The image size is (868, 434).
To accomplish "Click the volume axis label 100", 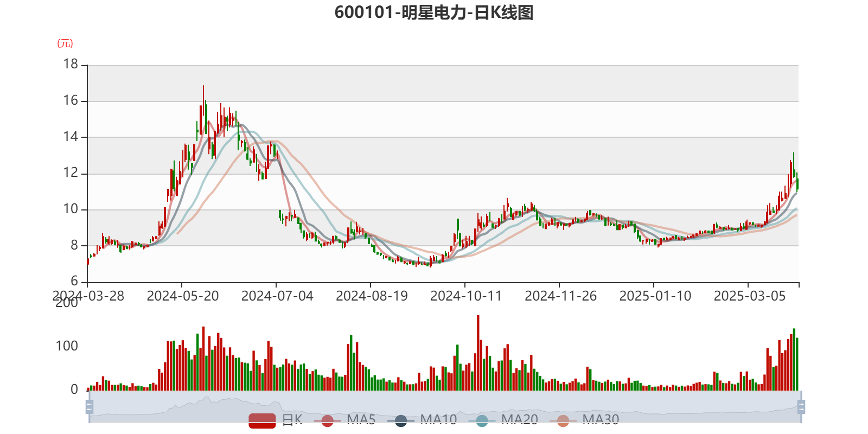I will [67, 346].
